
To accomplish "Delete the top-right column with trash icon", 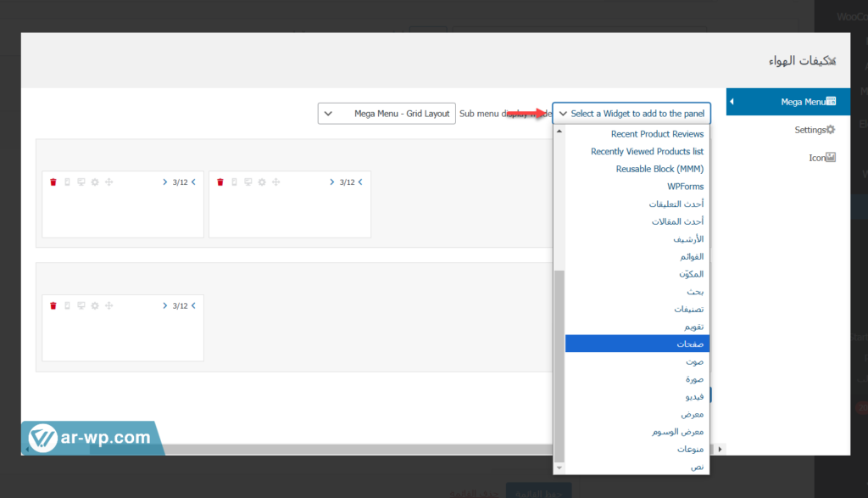I will click(220, 182).
